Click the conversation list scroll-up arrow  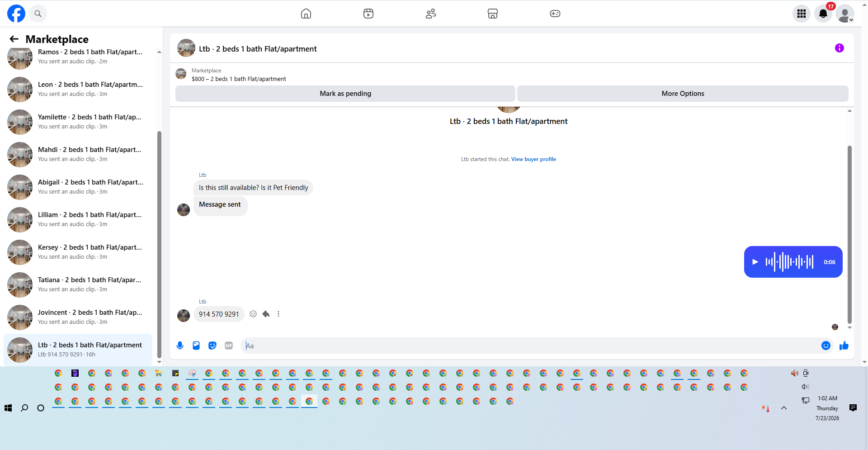pos(159,52)
